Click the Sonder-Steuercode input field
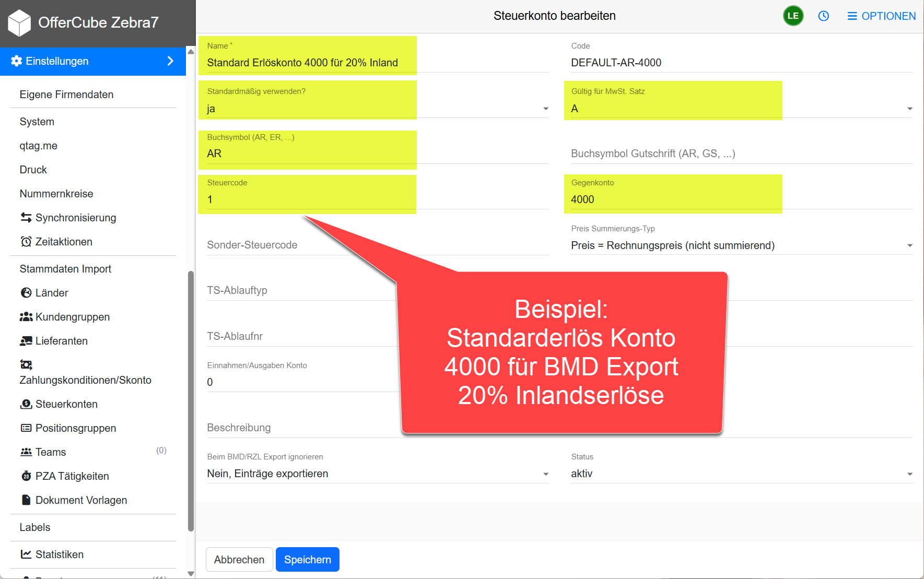Image resolution: width=924 pixels, height=579 pixels. click(x=378, y=245)
